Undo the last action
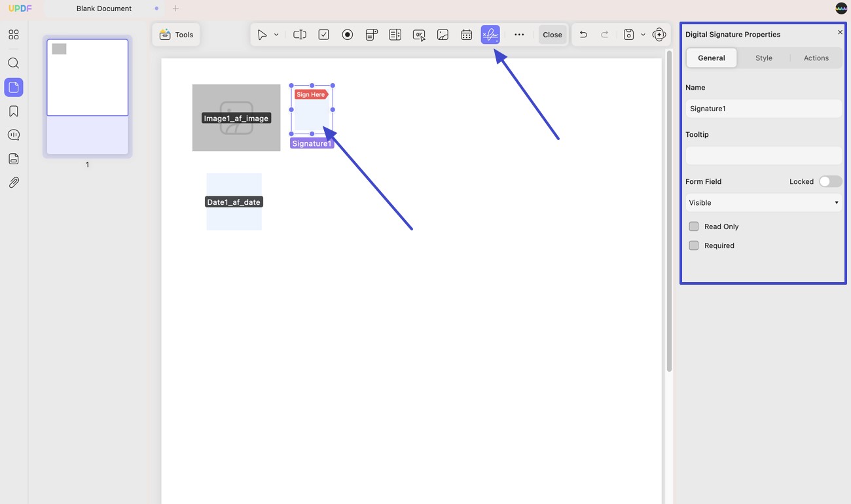The width and height of the screenshot is (851, 504). pos(583,35)
